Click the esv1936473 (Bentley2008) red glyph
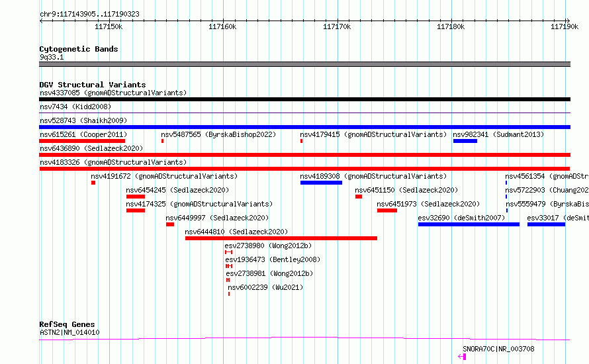The width and height of the screenshot is (589, 364). tap(229, 266)
